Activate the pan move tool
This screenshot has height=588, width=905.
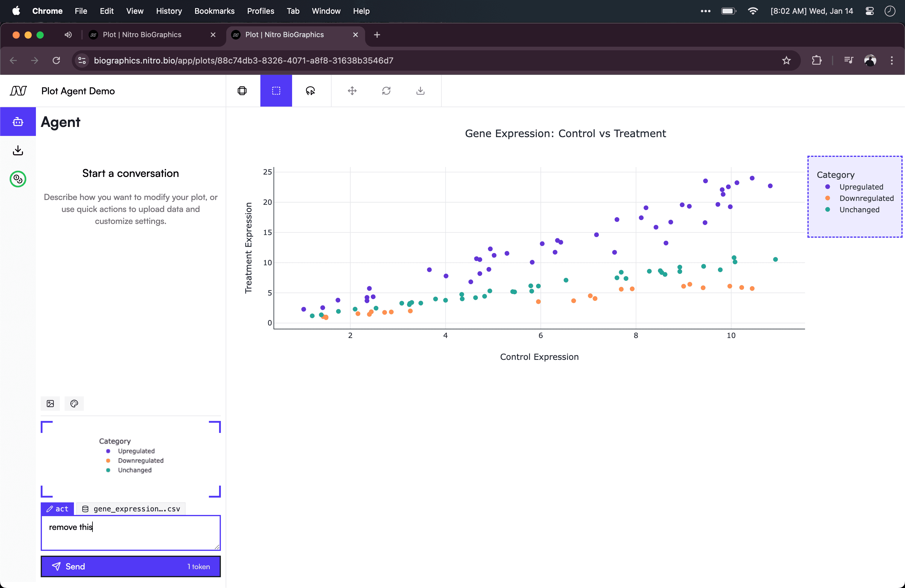point(352,90)
